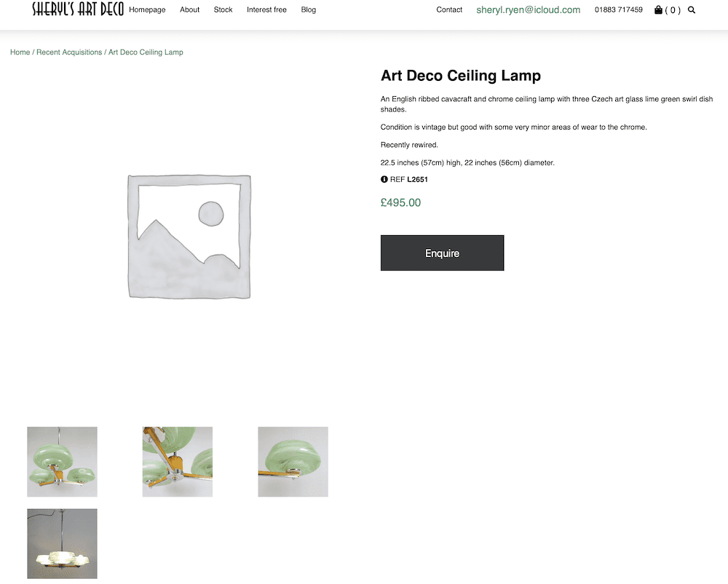This screenshot has width=728, height=584.
Task: Click the REF info circle icon
Action: pos(384,179)
